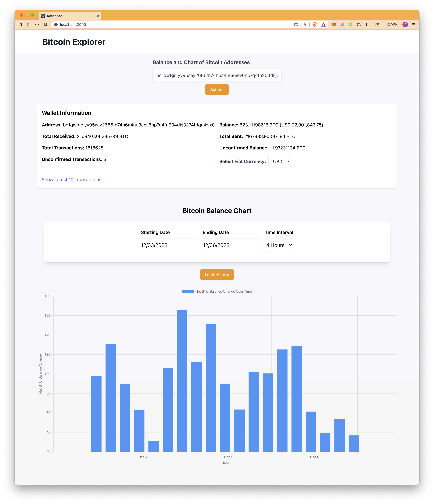
Task: Click the Brave Shields icon
Action: click(315, 25)
